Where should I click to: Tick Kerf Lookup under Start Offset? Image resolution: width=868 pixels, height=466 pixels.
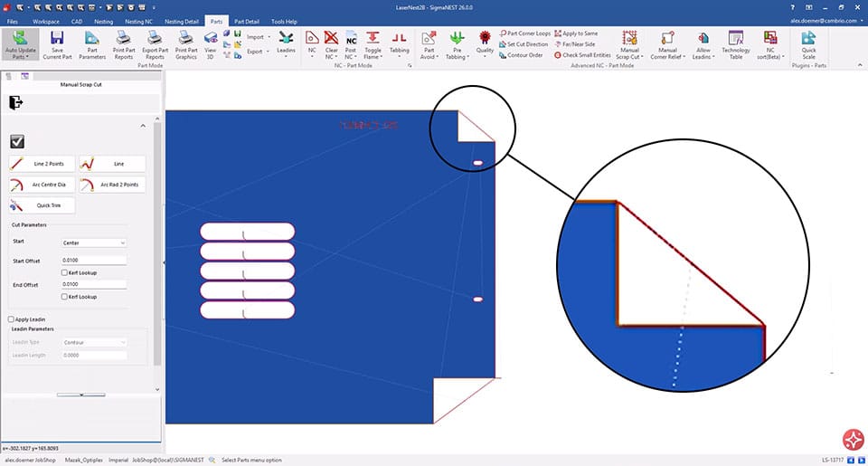click(63, 272)
